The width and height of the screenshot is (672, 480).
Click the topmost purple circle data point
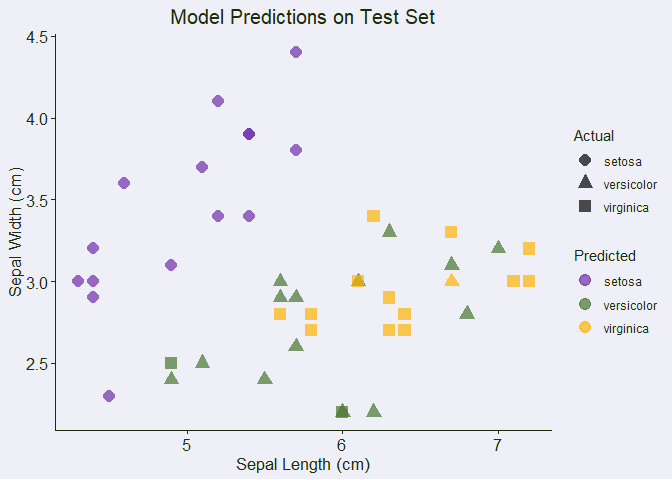pos(296,52)
